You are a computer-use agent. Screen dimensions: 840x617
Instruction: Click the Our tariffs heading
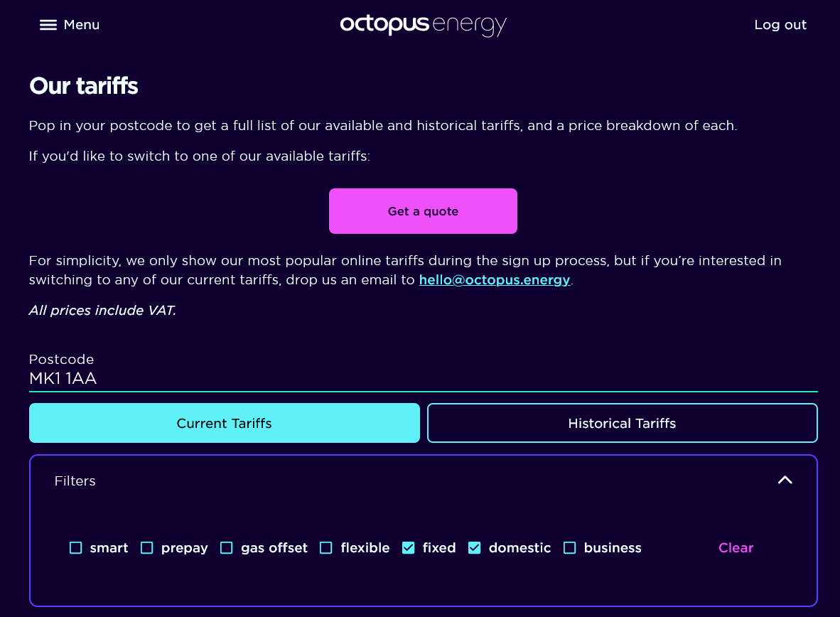tap(84, 86)
